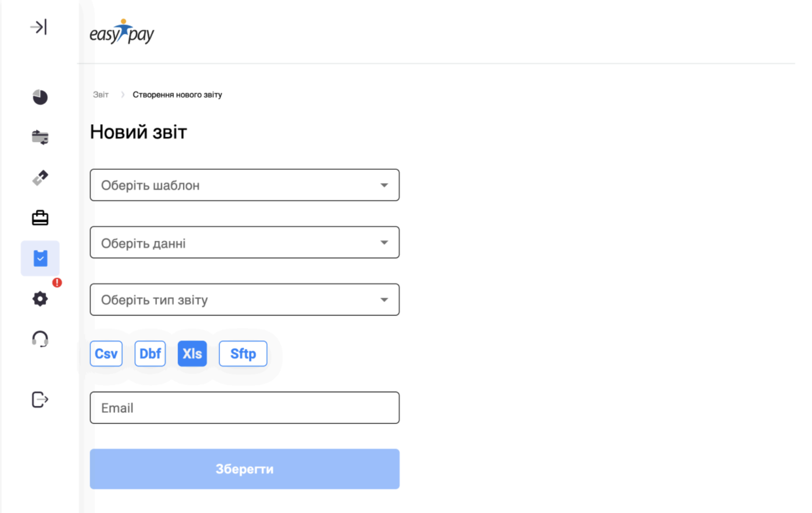Click the easypay logo
This screenshot has height=513, width=812.
pos(122,32)
